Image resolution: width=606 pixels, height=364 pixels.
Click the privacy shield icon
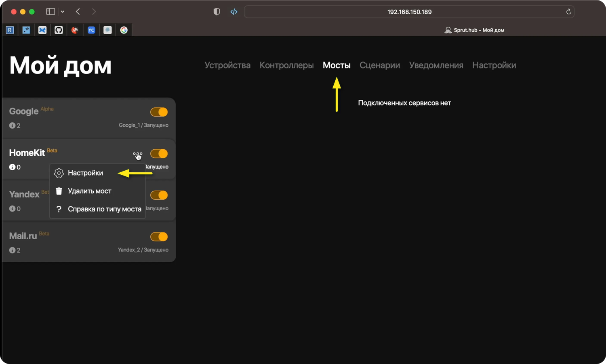point(217,12)
